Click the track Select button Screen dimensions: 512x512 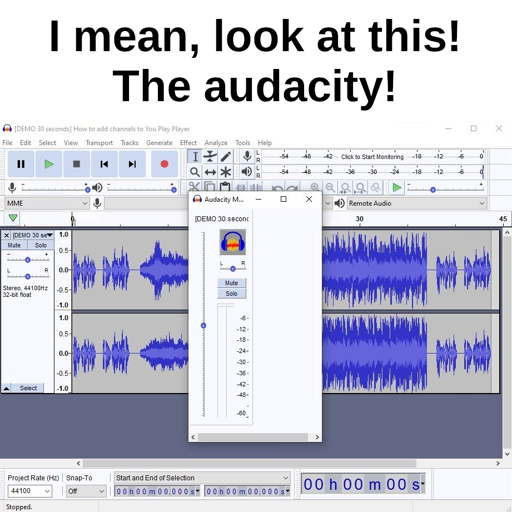point(28,388)
